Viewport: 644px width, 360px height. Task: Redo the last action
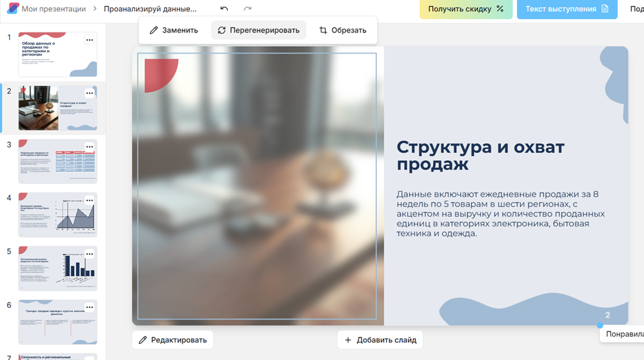point(247,9)
